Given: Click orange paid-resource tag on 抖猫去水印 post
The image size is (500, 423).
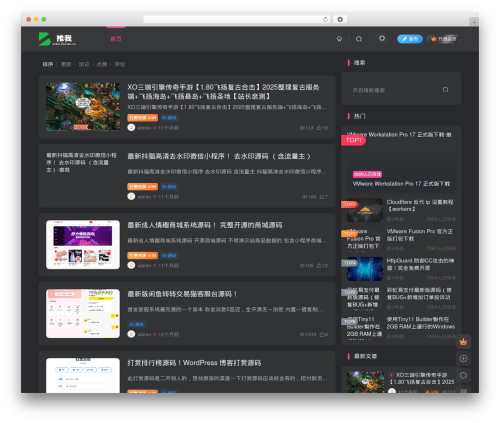Looking at the screenshot, I should coord(142,187).
